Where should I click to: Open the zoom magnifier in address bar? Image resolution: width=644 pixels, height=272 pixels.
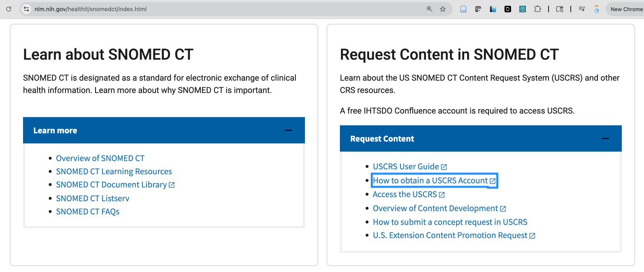429,9
